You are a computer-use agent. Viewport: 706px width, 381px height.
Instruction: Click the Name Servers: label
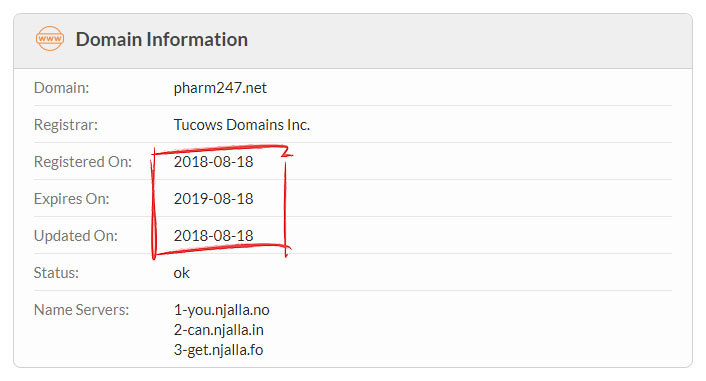[81, 310]
